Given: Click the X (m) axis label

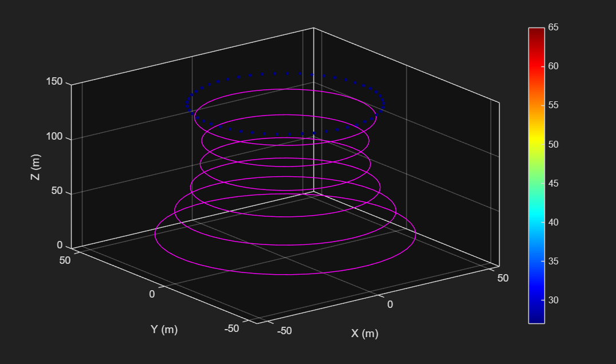Looking at the screenshot, I should 364,333.
